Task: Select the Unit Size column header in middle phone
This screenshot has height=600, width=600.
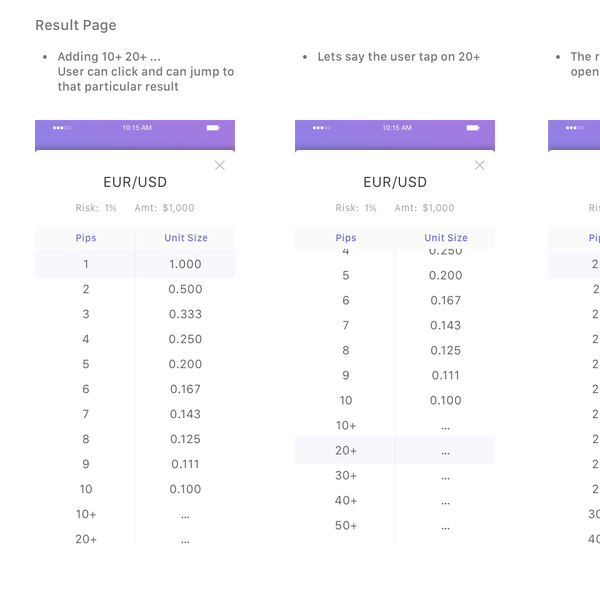Action: pyautogui.click(x=446, y=238)
